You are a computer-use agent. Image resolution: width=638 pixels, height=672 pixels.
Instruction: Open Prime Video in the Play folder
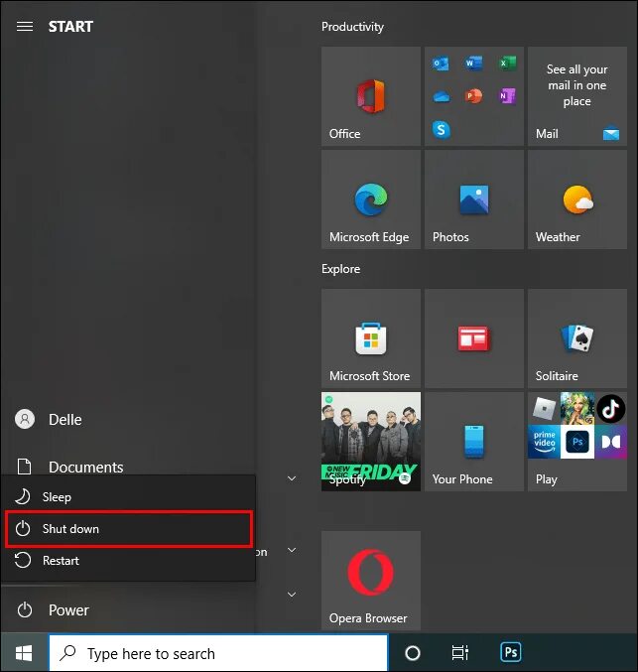point(544,442)
